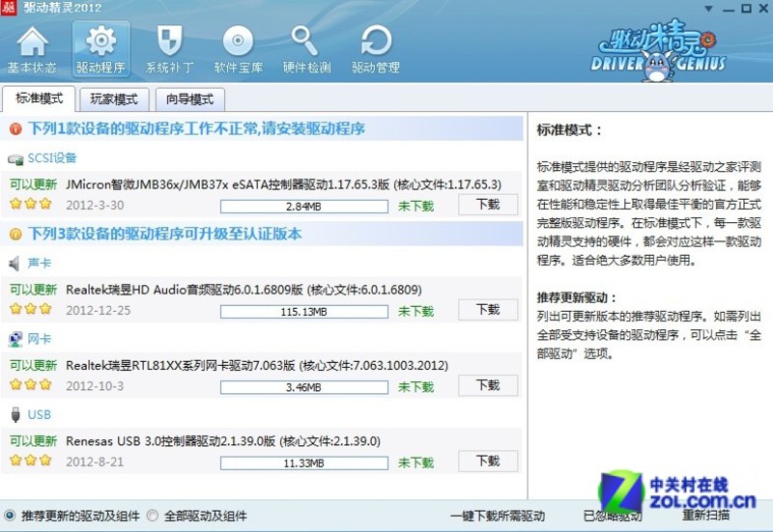
Task: Click the 2012-12-25 release date
Action: 99,311
